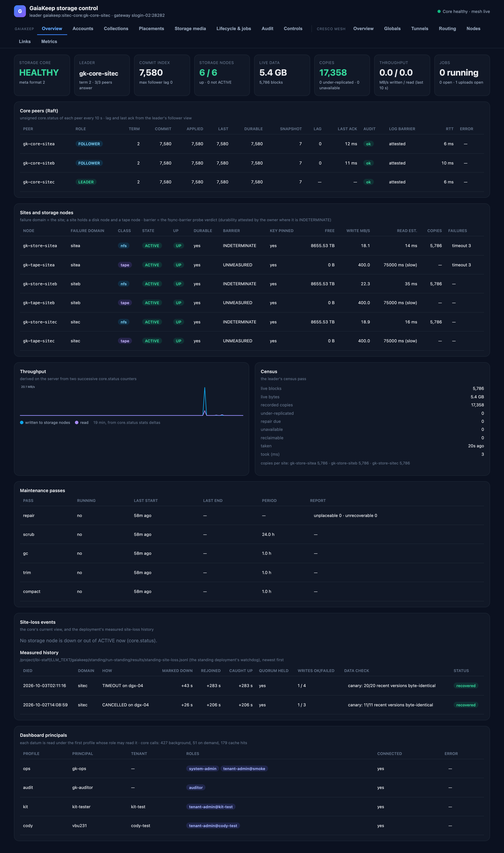Open the Cresco Mesh Globals tab

(x=392, y=29)
